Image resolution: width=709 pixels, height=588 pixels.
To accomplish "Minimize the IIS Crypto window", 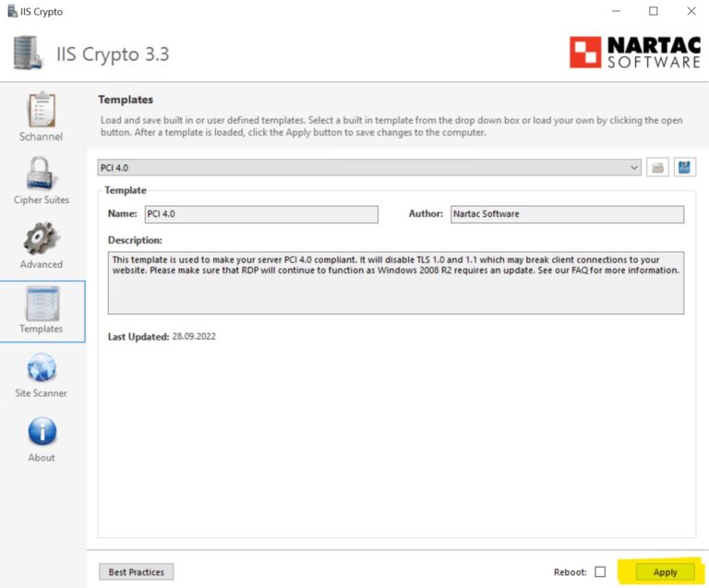I will 613,11.
